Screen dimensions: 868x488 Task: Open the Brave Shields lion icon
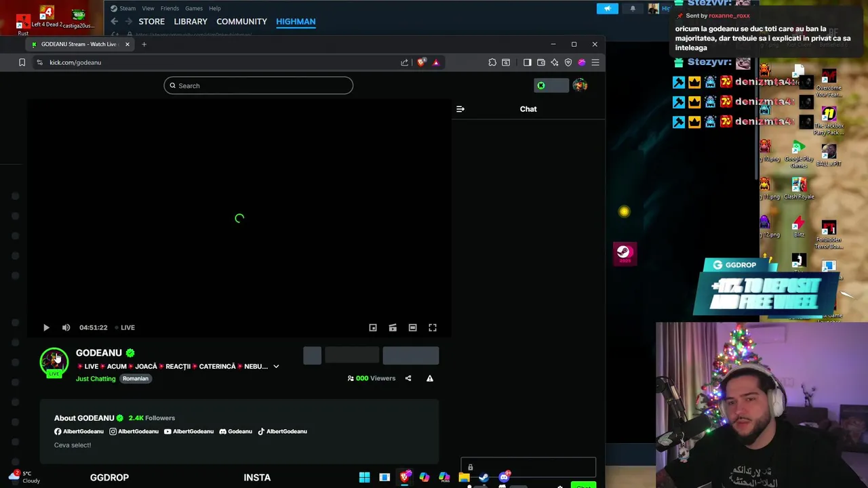(422, 62)
